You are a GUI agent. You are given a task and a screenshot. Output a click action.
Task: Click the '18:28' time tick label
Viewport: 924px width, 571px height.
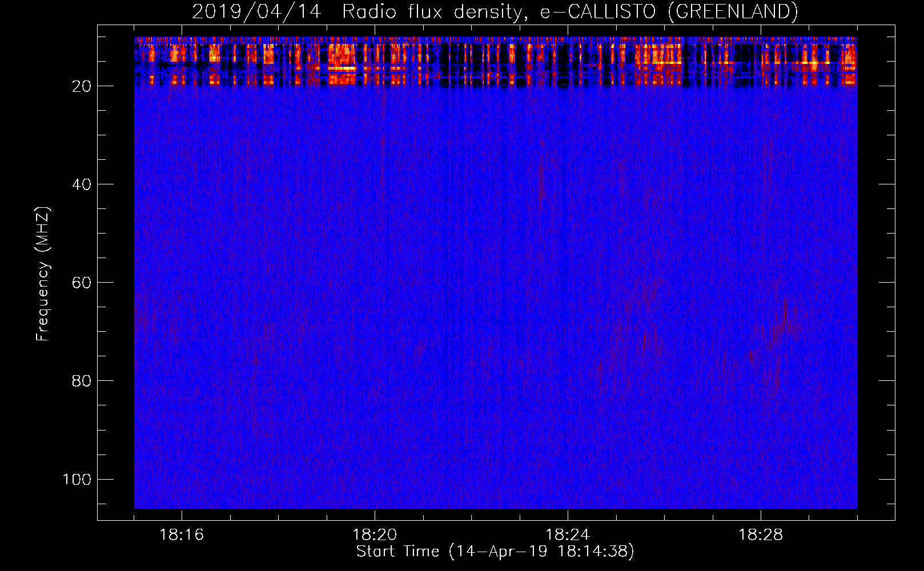(761, 535)
